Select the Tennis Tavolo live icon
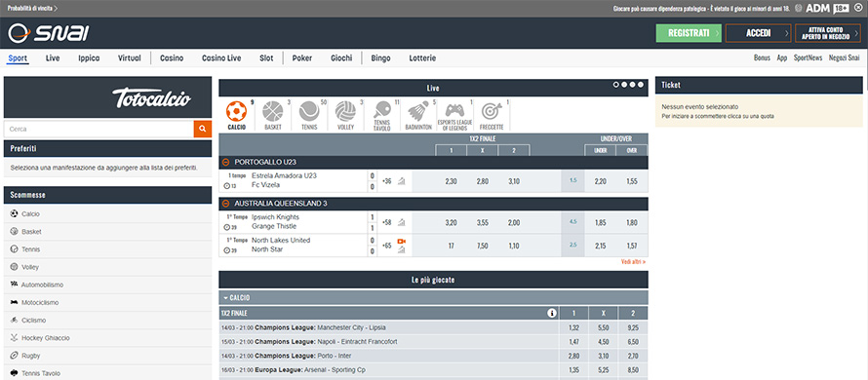Screen dimensions: 868x380 pyautogui.click(x=382, y=115)
